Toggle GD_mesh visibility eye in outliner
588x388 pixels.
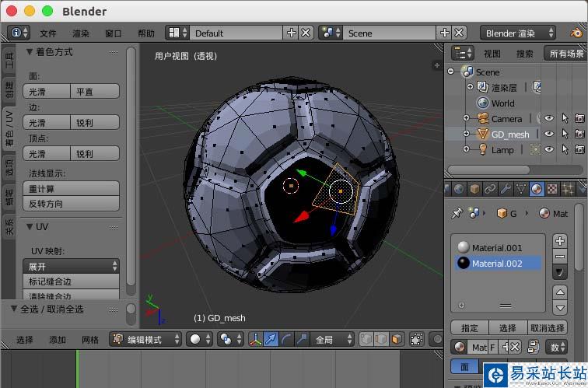pyautogui.click(x=549, y=134)
